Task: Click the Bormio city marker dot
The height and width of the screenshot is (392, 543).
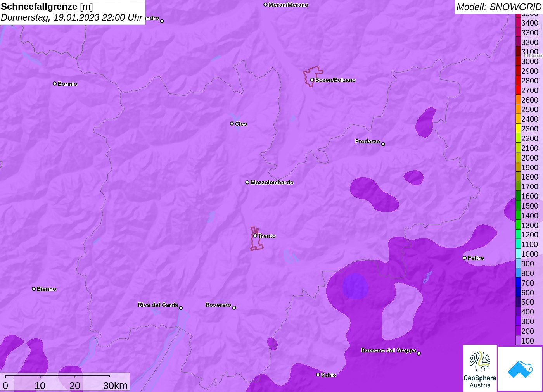Action: click(x=55, y=83)
